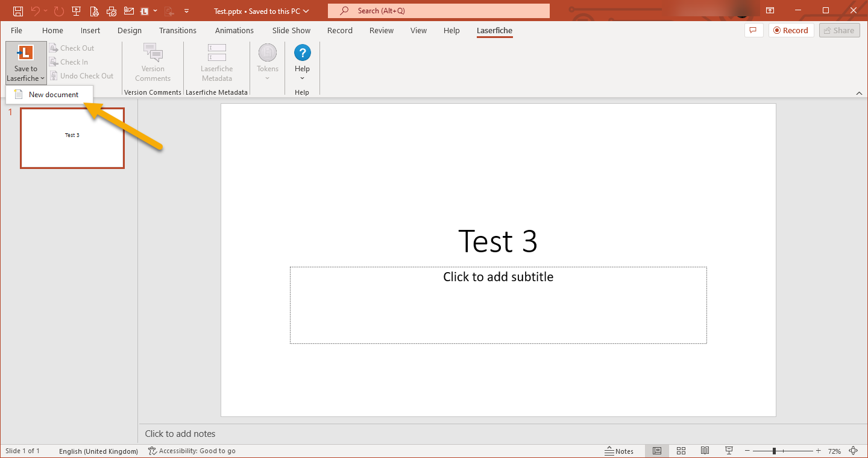The width and height of the screenshot is (868, 458).
Task: Fit slide to current window
Action: pos(853,451)
